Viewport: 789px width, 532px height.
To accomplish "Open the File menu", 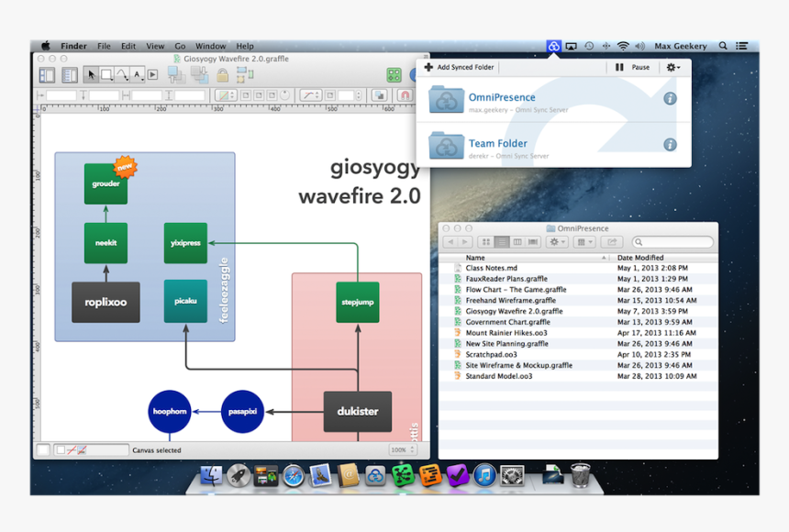I will pos(105,46).
